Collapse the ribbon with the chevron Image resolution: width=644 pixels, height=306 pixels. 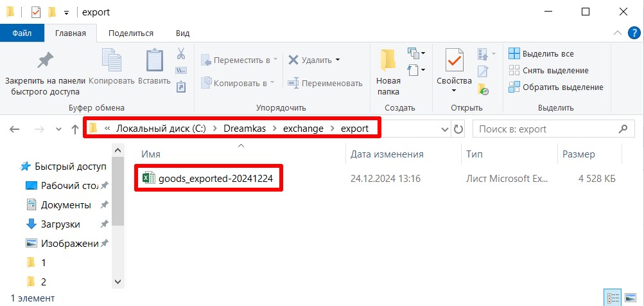(x=617, y=33)
